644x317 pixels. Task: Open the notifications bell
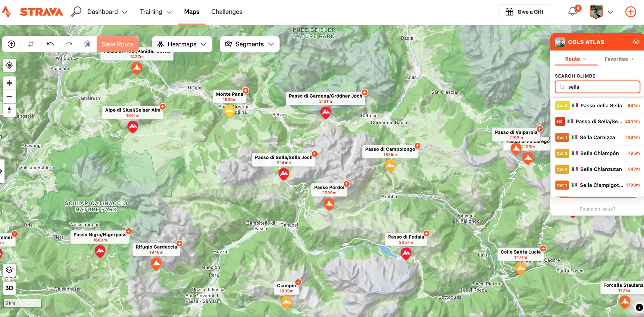572,12
